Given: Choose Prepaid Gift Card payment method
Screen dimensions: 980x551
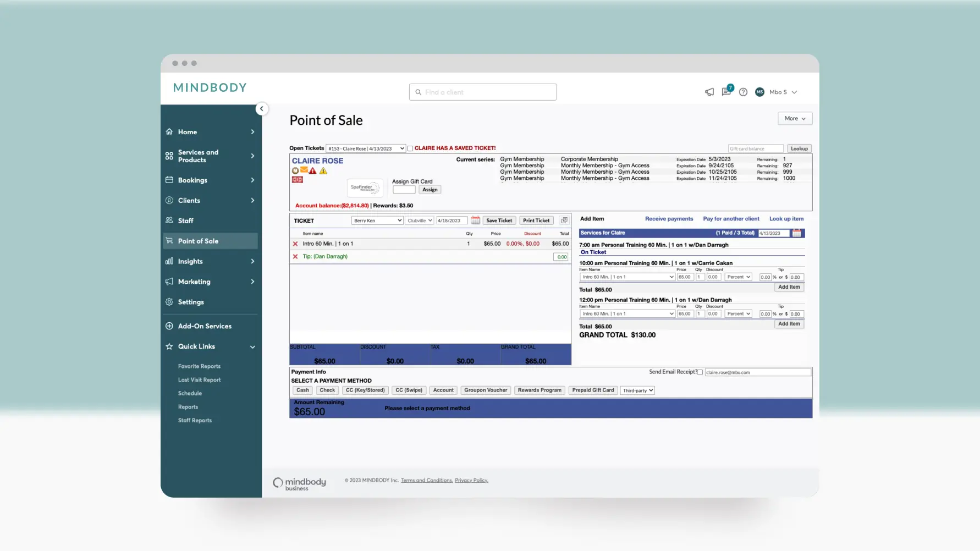Looking at the screenshot, I should [x=593, y=390].
